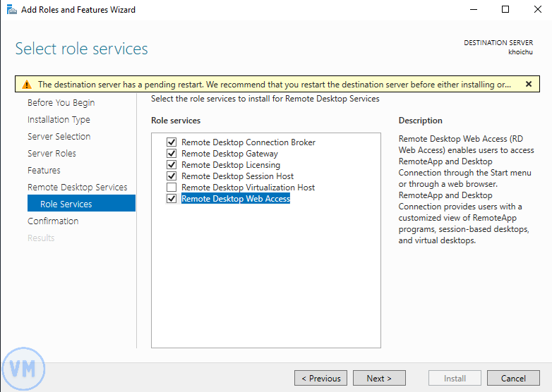Uncheck Remote Desktop Gateway checkbox
The height and width of the screenshot is (392, 552).
click(x=172, y=154)
